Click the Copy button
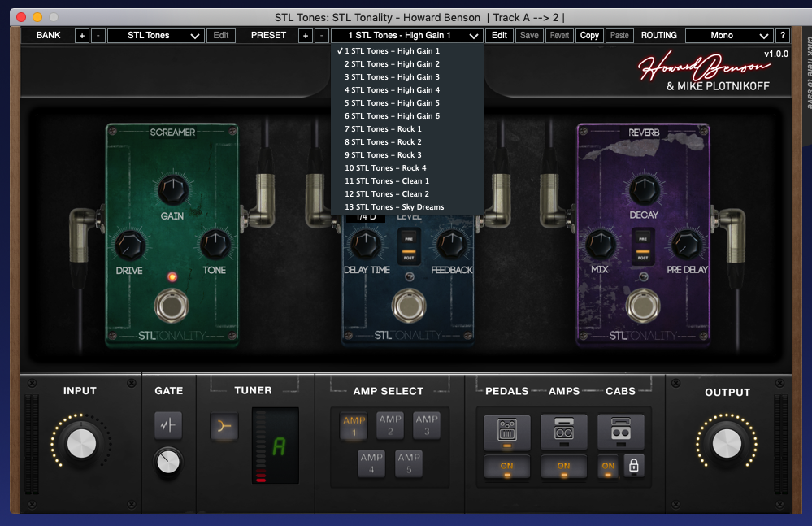 [589, 35]
